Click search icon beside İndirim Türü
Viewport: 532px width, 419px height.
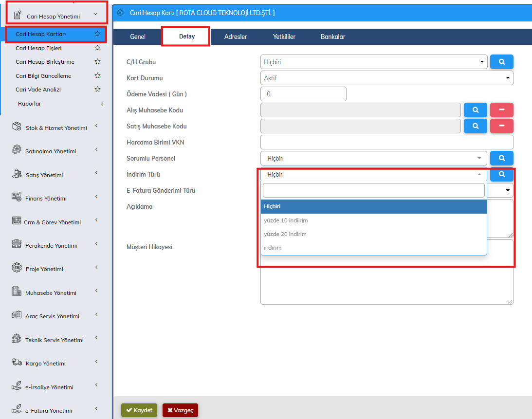(501, 174)
